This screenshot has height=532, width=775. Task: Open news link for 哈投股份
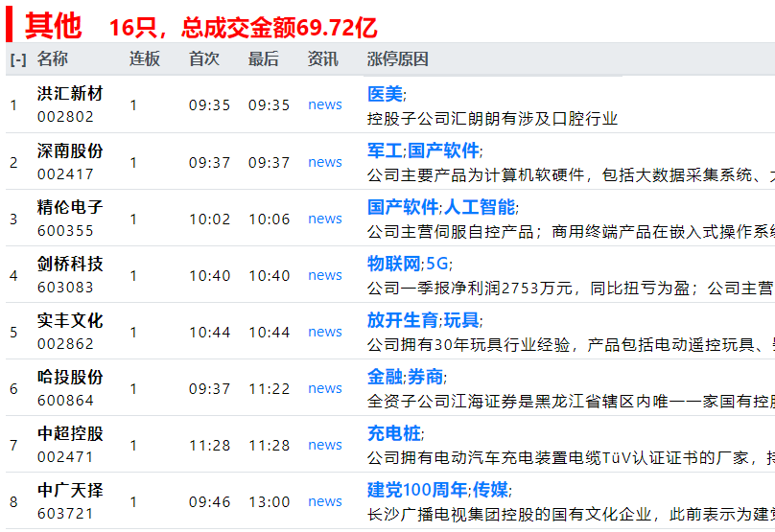pos(325,388)
